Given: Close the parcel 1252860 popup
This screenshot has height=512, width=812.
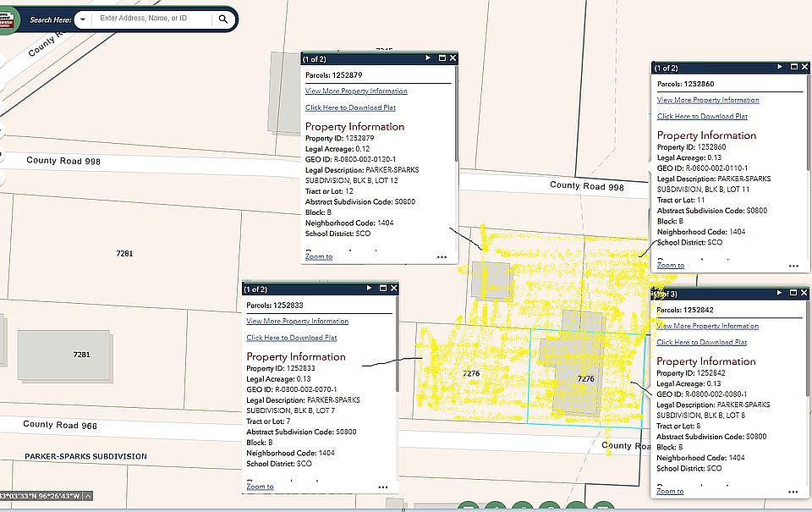Looking at the screenshot, I should (x=805, y=67).
